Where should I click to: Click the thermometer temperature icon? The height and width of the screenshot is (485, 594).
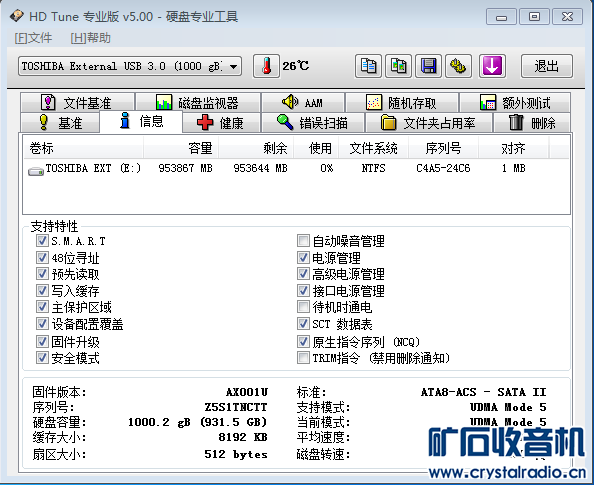pyautogui.click(x=266, y=66)
